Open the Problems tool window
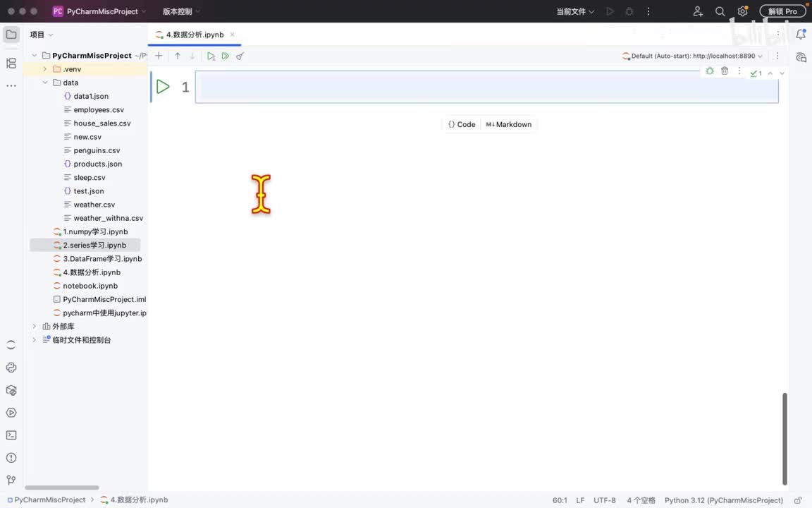 tap(11, 458)
